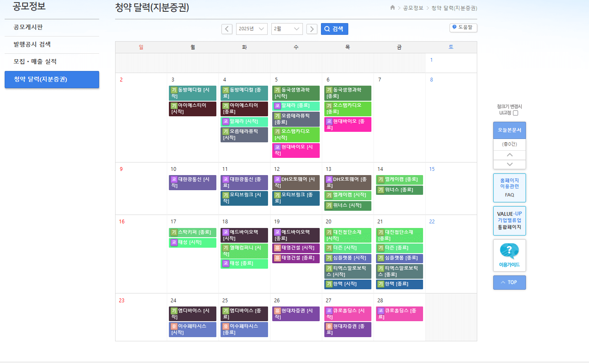Screen dimensions: 589x364
Task: Open 동방메디컬 [종료] event on the 4th
Action: 244,93
